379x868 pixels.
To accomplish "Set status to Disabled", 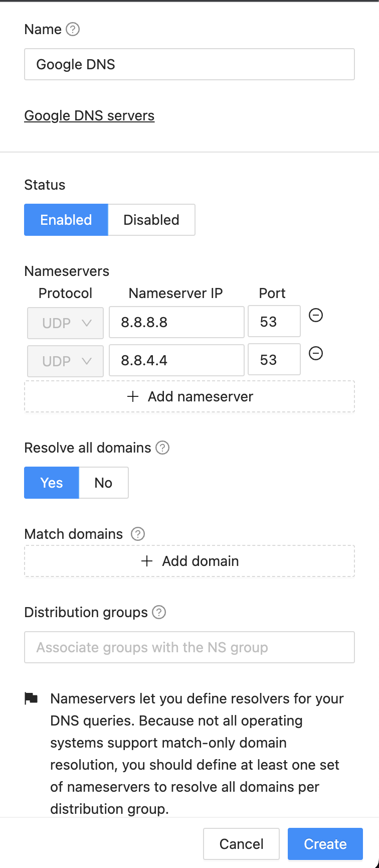I will (151, 220).
